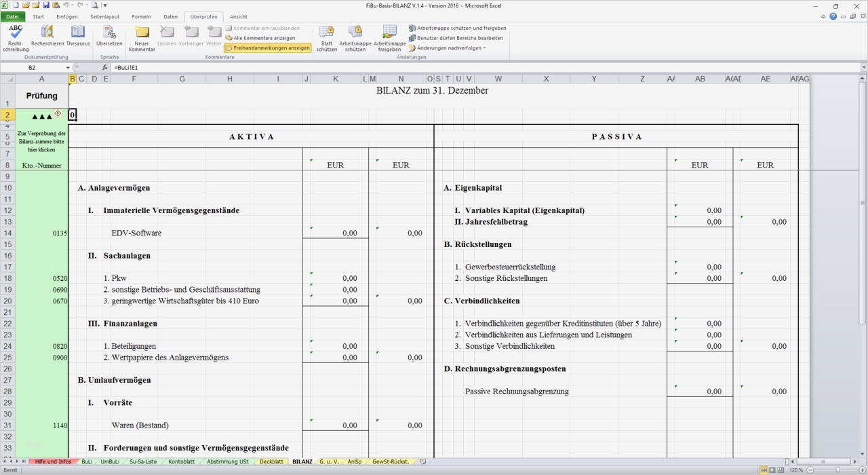
Task: Click Benutzer dürfen Bereiche bearbeiten
Action: [x=456, y=38]
